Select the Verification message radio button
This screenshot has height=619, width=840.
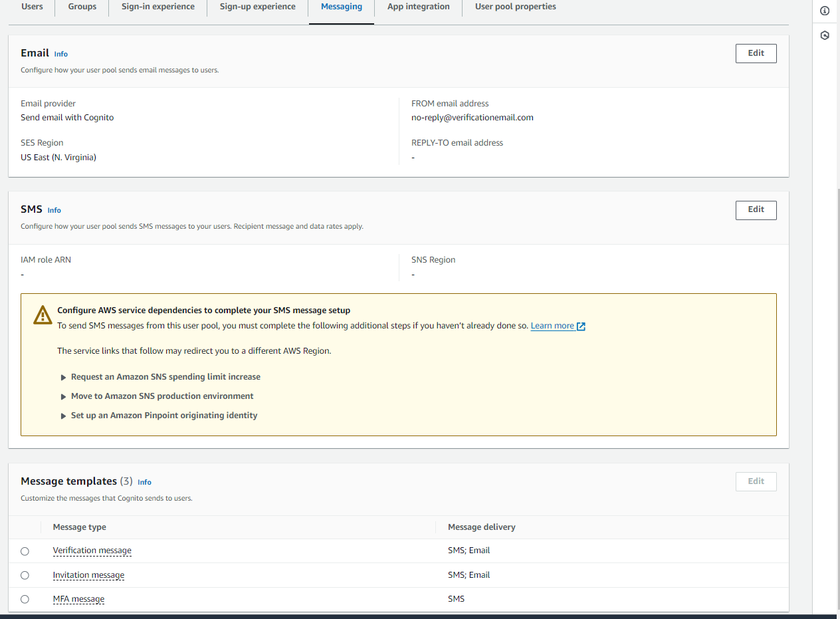(x=25, y=551)
